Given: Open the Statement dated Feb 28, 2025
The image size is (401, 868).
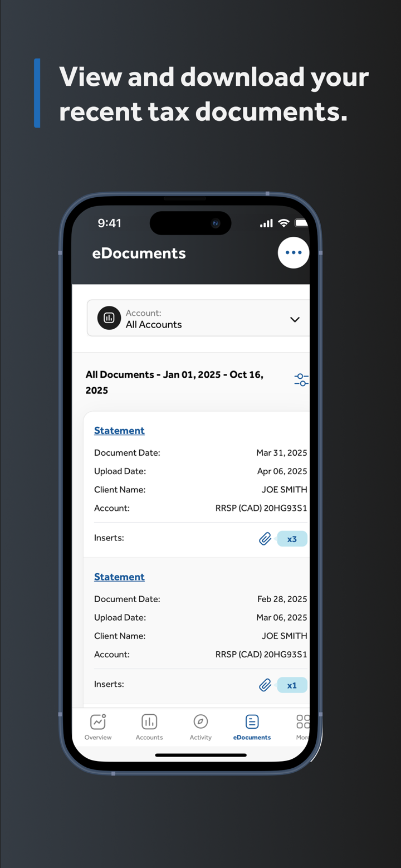Looking at the screenshot, I should pyautogui.click(x=119, y=577).
